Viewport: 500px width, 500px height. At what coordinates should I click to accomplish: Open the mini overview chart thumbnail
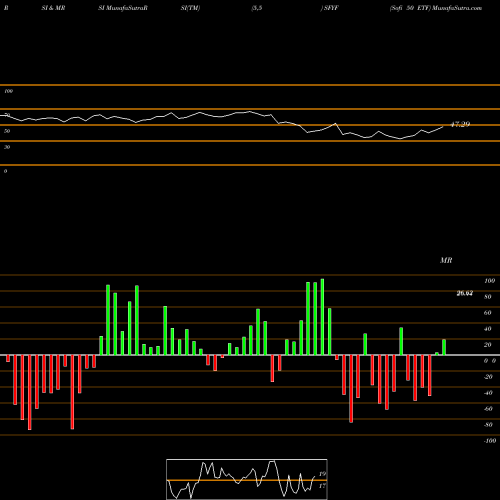(x=247, y=479)
